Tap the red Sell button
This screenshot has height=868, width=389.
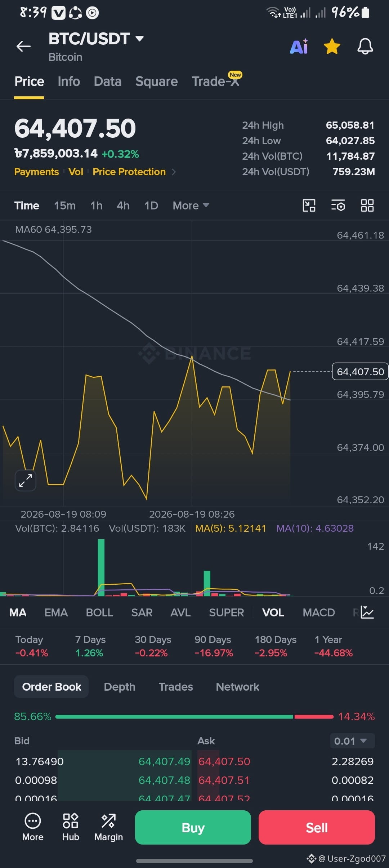[x=317, y=827]
